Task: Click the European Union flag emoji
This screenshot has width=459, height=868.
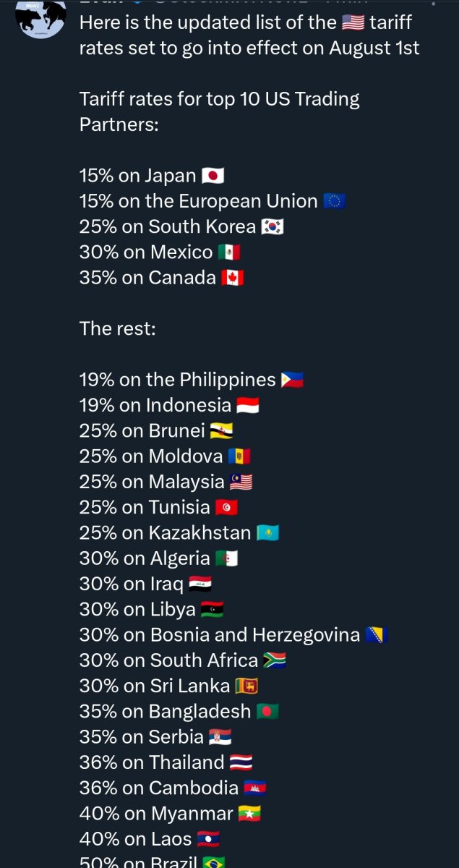Action: (x=334, y=201)
